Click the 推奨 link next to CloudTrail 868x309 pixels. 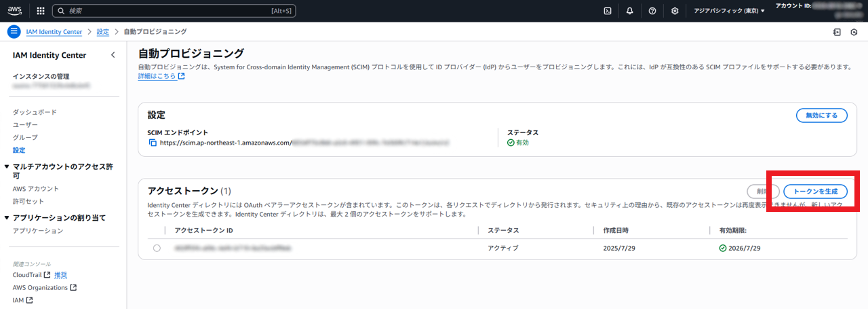(61, 275)
